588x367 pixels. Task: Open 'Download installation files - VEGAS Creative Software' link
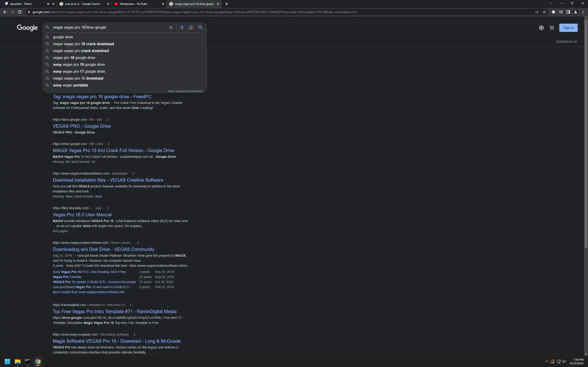(108, 180)
